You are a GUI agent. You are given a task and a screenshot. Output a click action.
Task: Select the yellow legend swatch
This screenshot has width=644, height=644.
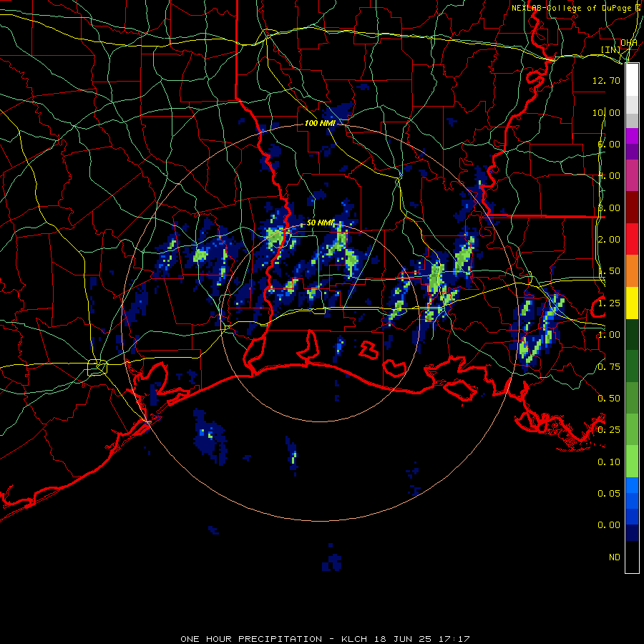tap(632, 303)
